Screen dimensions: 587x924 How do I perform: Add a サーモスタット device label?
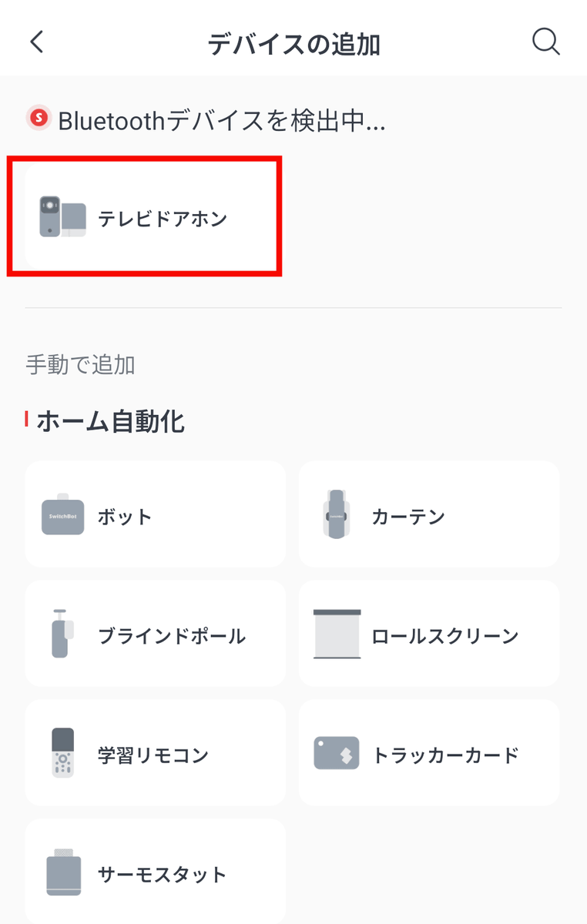click(163, 875)
